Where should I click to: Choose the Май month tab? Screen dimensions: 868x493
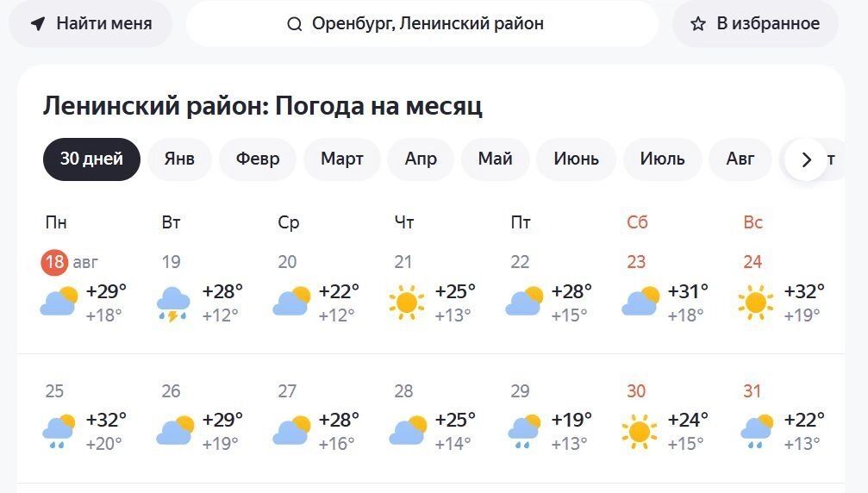[x=495, y=159]
